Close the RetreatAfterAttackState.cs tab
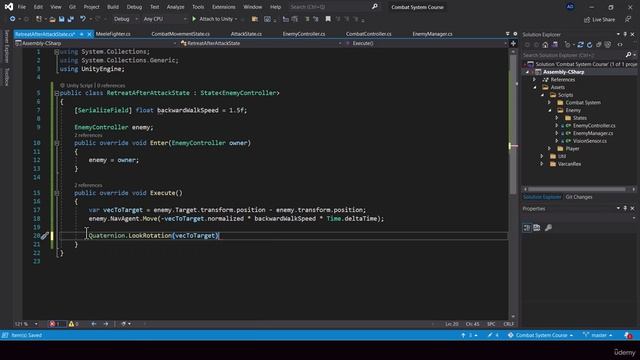This screenshot has width=640, height=360. 89,34
